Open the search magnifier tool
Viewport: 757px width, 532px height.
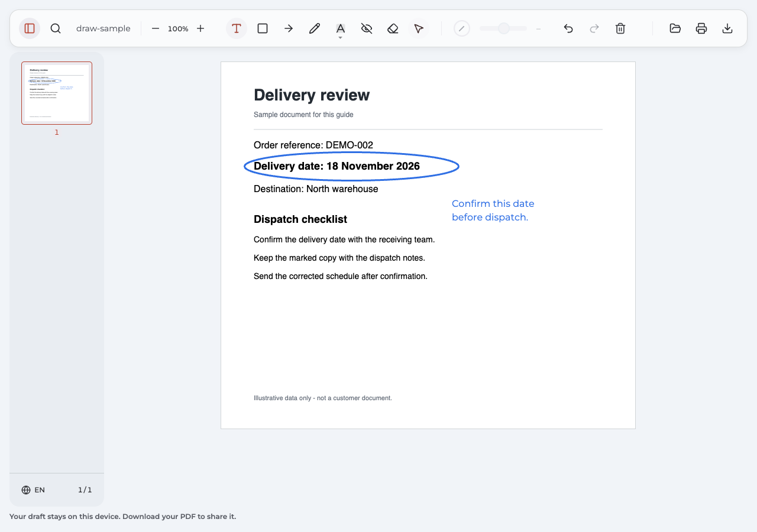(x=56, y=28)
